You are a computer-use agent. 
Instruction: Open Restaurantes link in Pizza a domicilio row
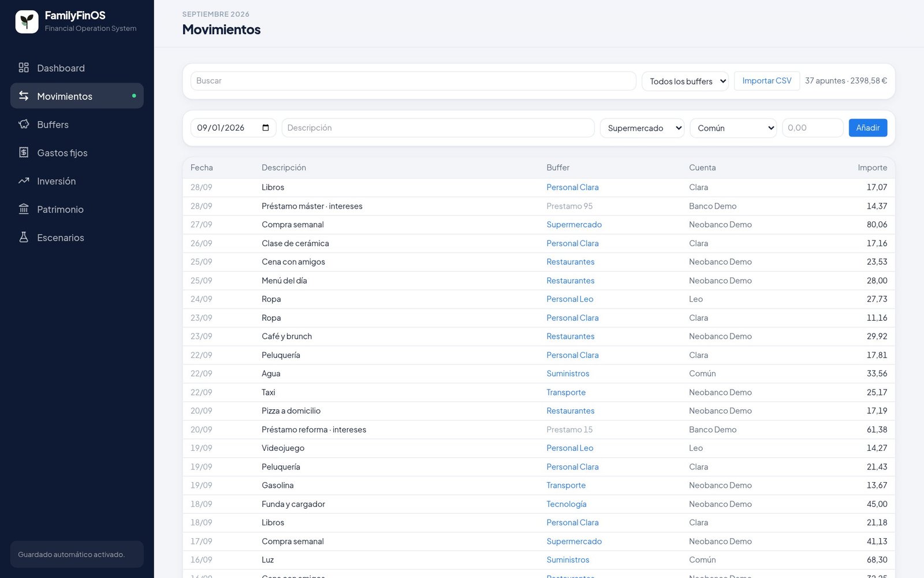(571, 411)
